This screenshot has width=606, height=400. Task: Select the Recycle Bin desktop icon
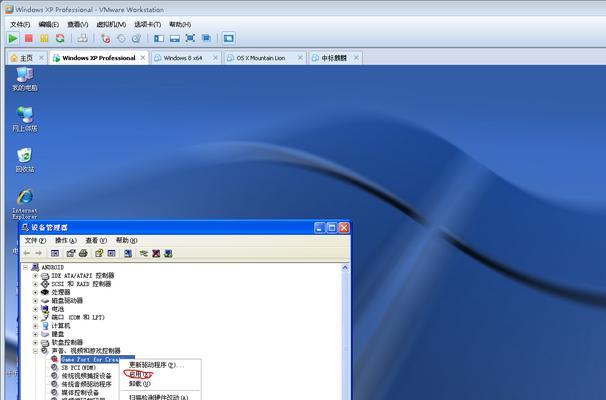(x=25, y=160)
